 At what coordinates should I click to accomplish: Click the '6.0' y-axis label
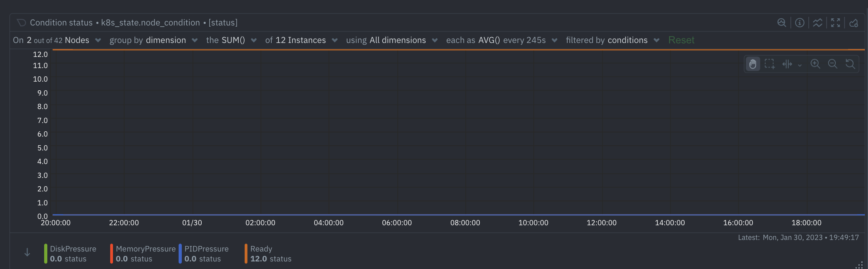(43, 134)
